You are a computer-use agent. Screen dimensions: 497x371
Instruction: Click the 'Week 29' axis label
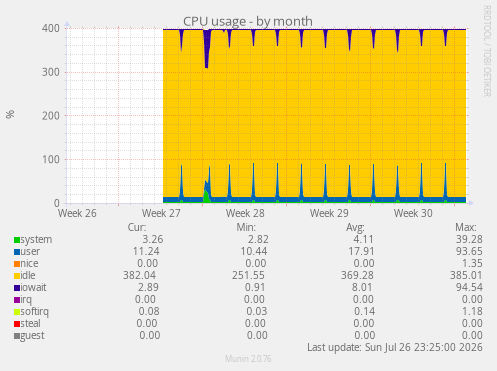pos(329,214)
